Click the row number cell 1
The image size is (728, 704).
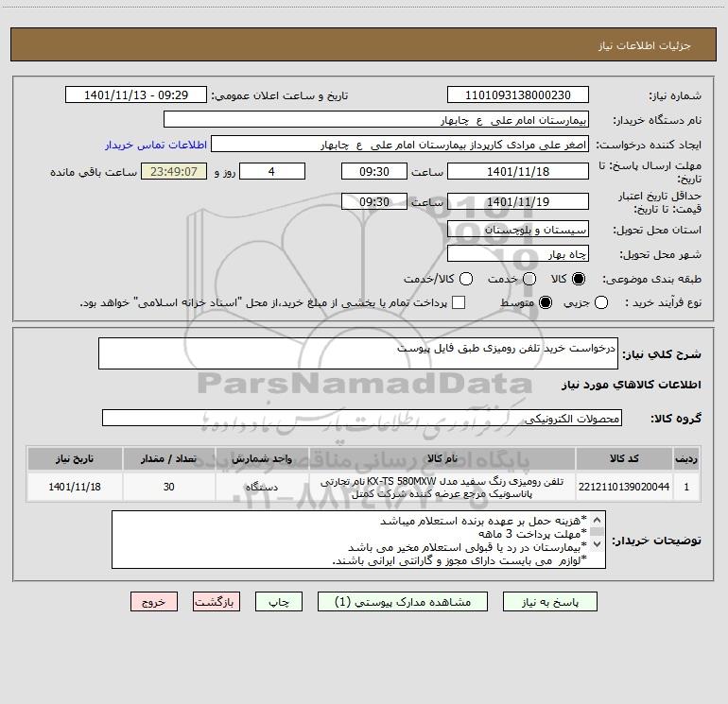[686, 487]
